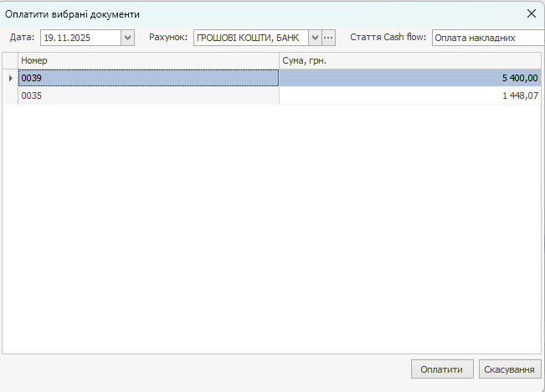Select document number 0035 row
545x392 pixels.
point(148,95)
